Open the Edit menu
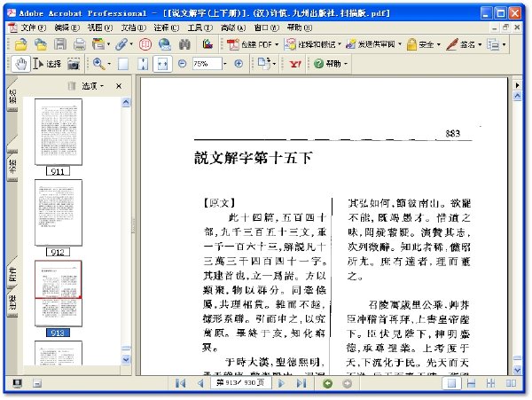Viewport: 532px width, 400px height. [66, 27]
